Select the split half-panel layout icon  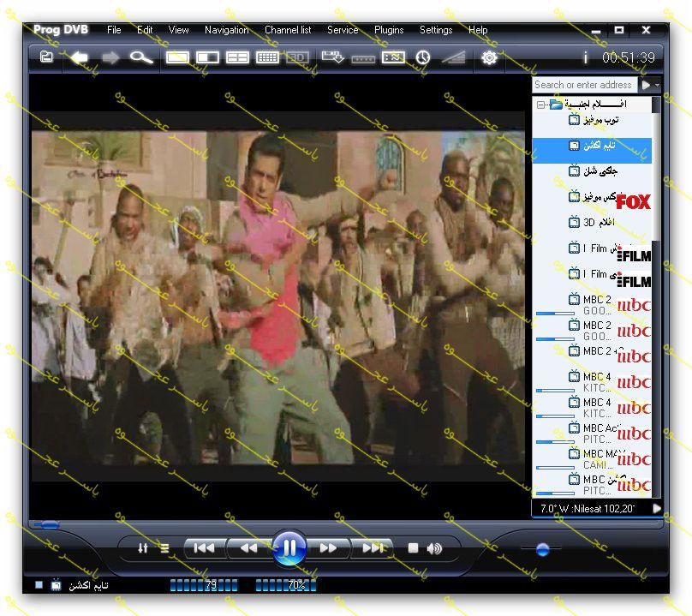coord(207,57)
